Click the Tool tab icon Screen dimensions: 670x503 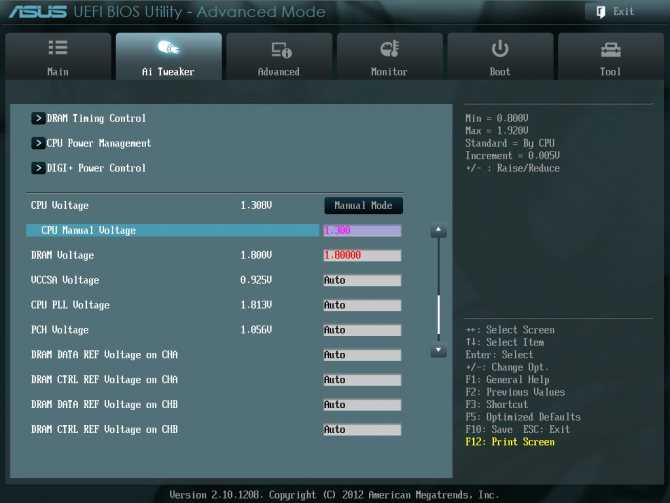(611, 50)
